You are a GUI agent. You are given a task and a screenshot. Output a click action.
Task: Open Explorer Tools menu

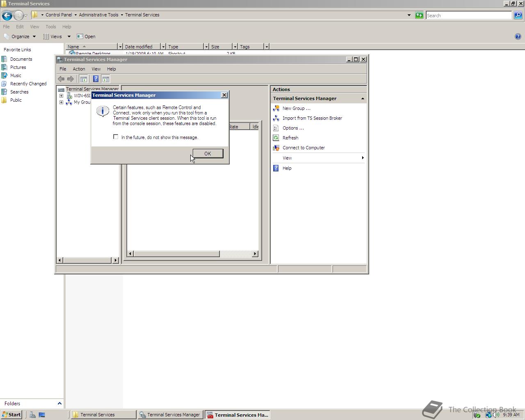(51, 27)
